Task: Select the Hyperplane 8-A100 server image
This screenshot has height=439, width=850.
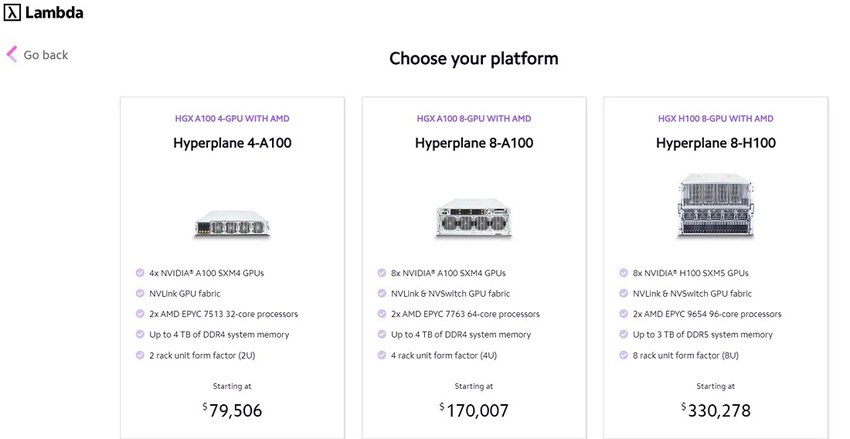Action: (x=474, y=217)
